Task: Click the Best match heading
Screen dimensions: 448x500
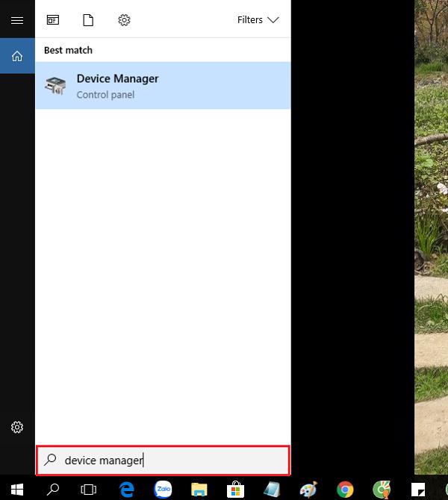Action: [68, 50]
